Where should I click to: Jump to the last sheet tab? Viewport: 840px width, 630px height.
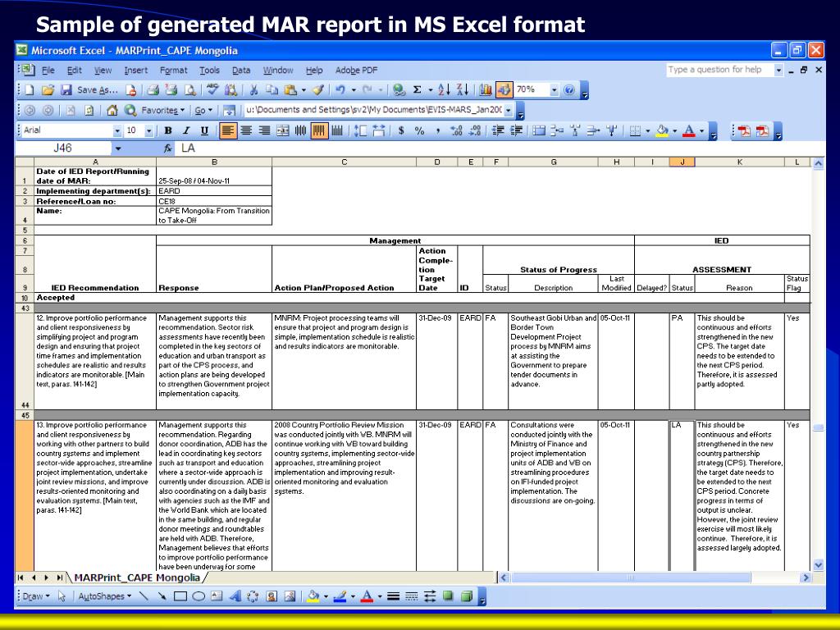(x=59, y=577)
